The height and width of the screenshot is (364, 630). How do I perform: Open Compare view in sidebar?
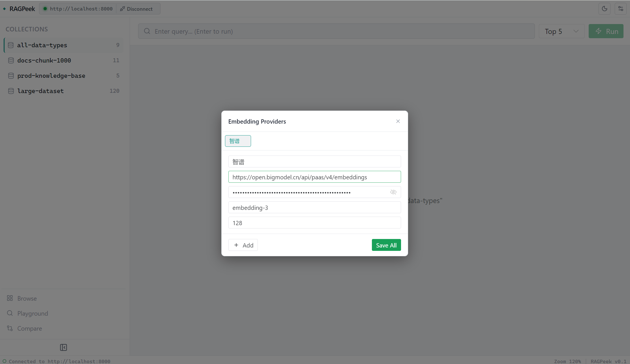[x=63, y=328]
